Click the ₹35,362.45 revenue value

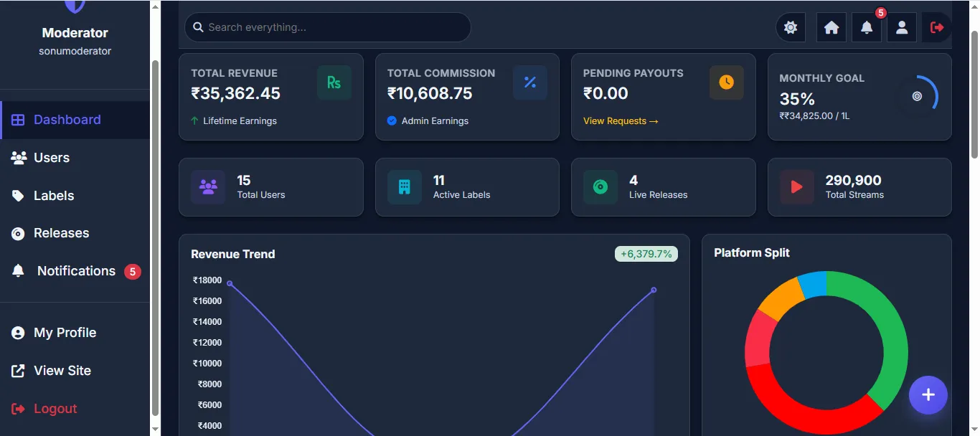[x=235, y=93]
